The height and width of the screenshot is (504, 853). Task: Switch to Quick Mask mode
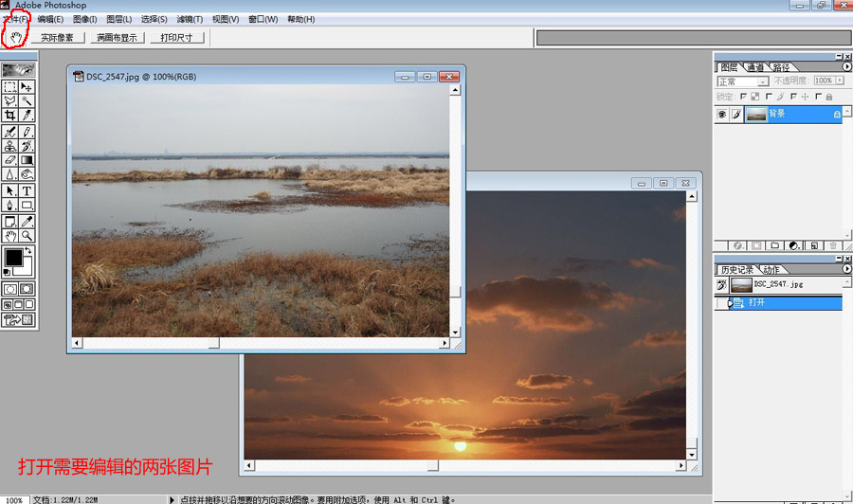(x=27, y=289)
